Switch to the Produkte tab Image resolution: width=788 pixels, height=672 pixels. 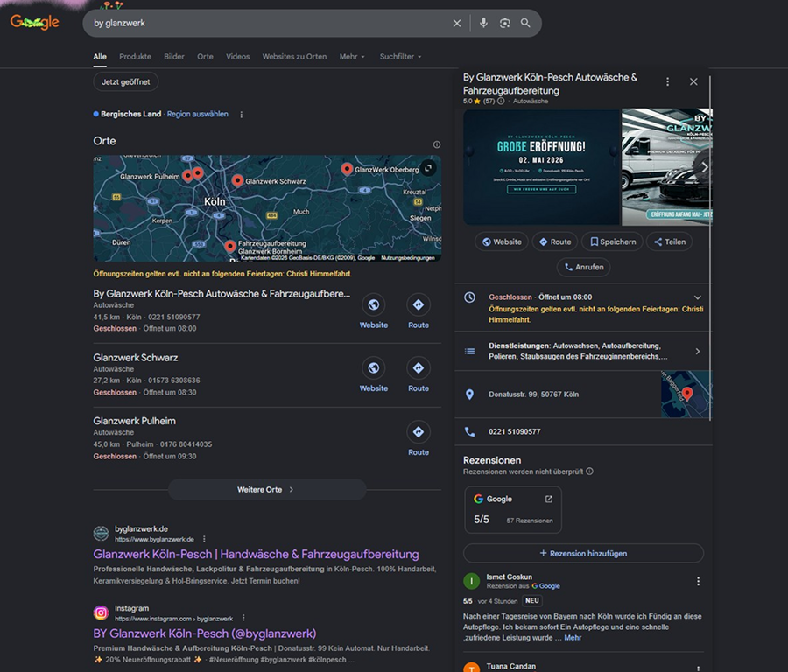click(135, 57)
